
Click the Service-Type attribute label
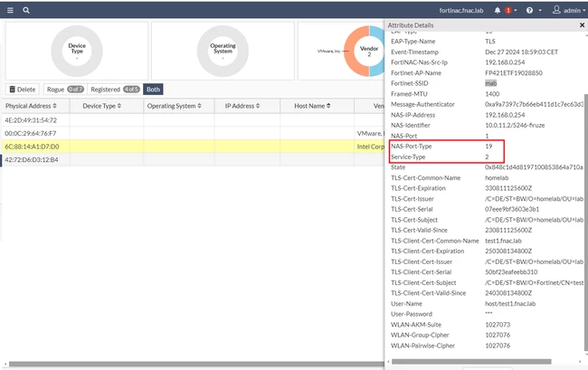click(x=408, y=157)
